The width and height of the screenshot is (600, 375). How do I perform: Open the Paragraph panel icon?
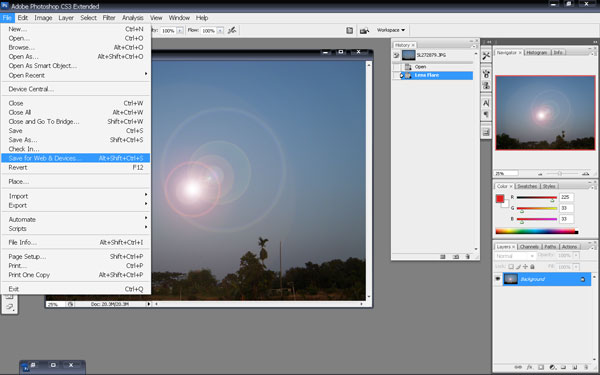click(486, 114)
